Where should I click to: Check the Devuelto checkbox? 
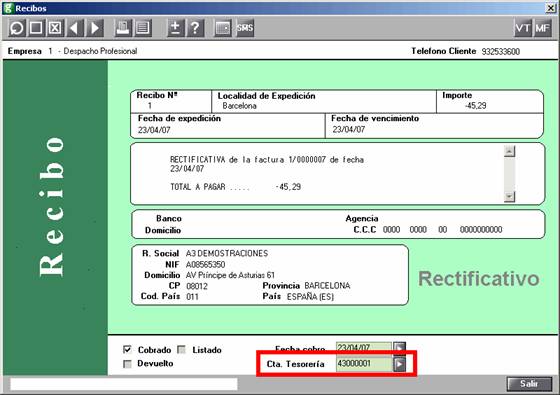(x=127, y=364)
